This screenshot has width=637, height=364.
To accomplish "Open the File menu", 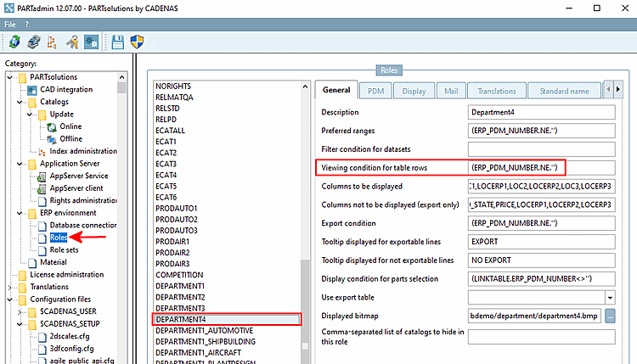I will [x=9, y=25].
